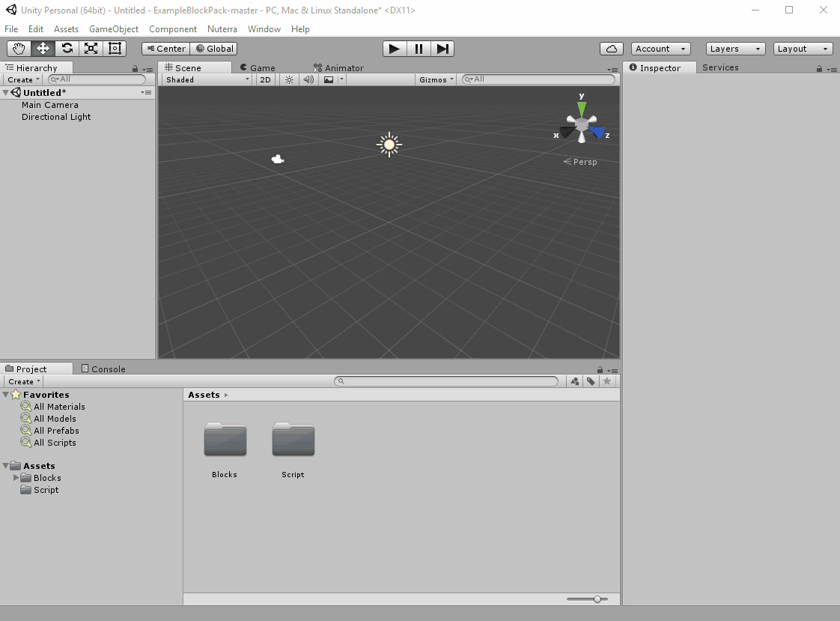Screen dimensions: 840x621
Task: Collapse the Assets tree root
Action: click(5, 466)
